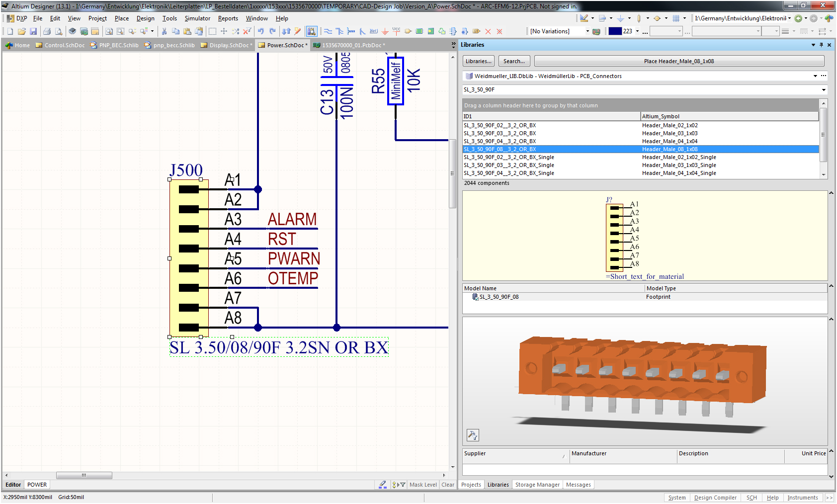
Task: Click the Place No ERC red cross
Action: click(488, 31)
